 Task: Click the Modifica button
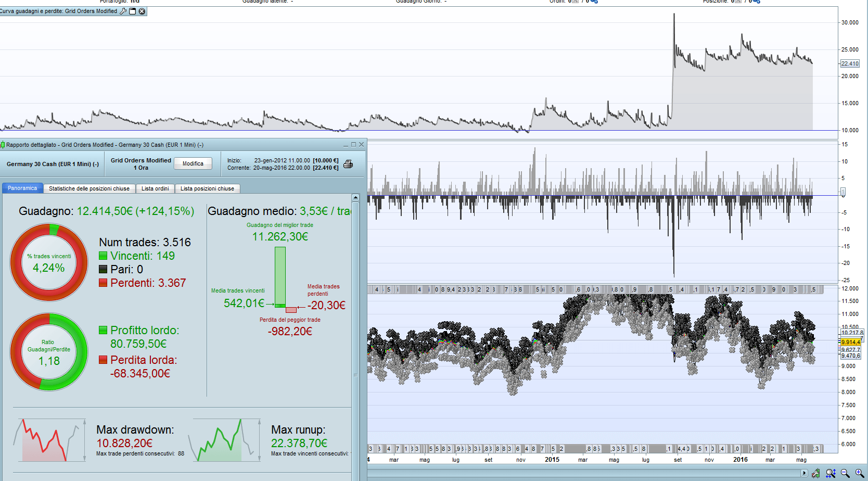click(x=193, y=163)
